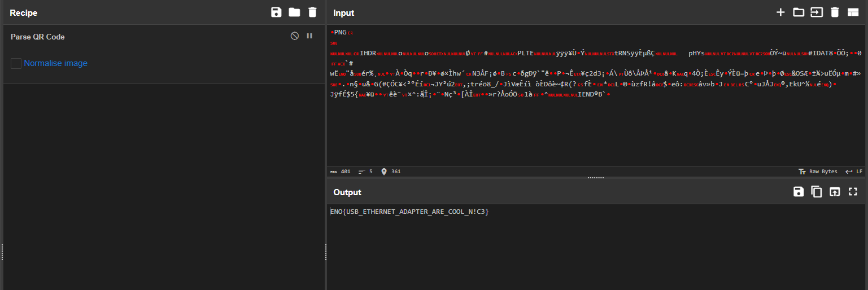
Task: Click the Recipe panel heading
Action: 24,12
